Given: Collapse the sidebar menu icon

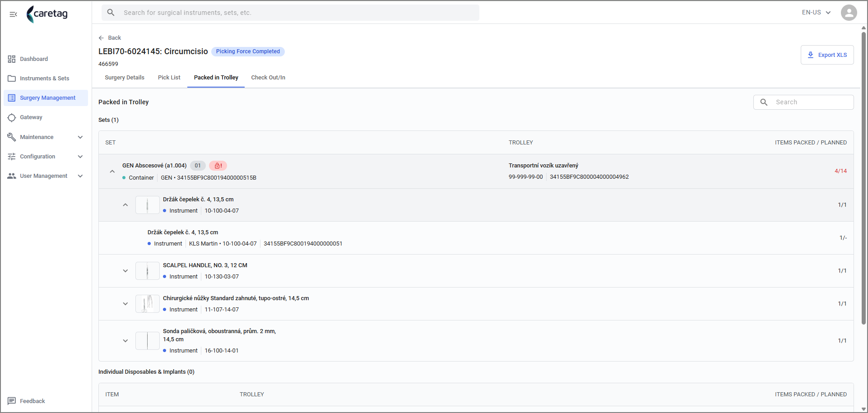Looking at the screenshot, I should pyautogui.click(x=13, y=14).
